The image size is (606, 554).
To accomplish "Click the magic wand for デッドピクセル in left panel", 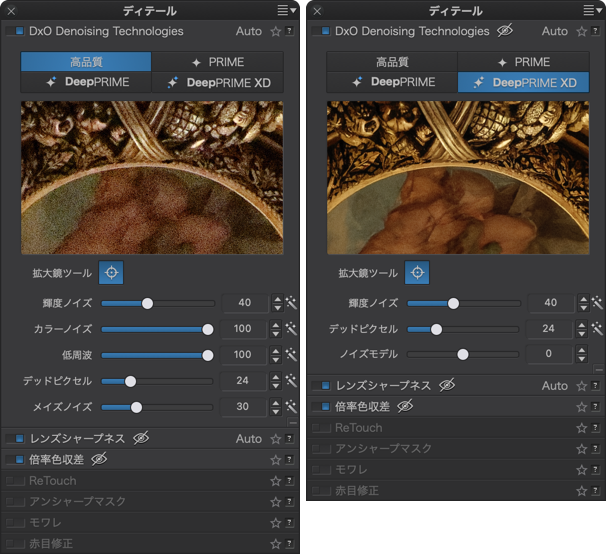I will click(291, 381).
